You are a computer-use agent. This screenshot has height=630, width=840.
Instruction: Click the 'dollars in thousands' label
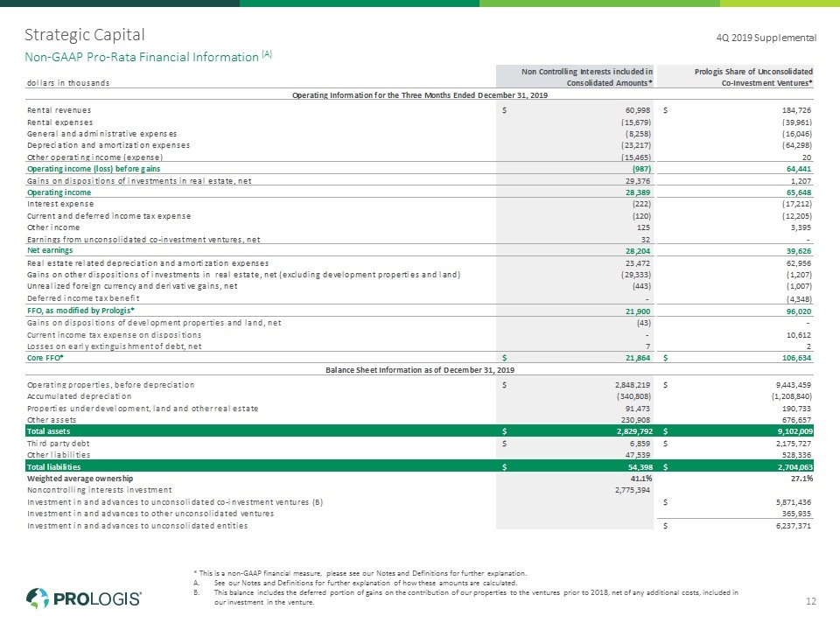[68, 83]
